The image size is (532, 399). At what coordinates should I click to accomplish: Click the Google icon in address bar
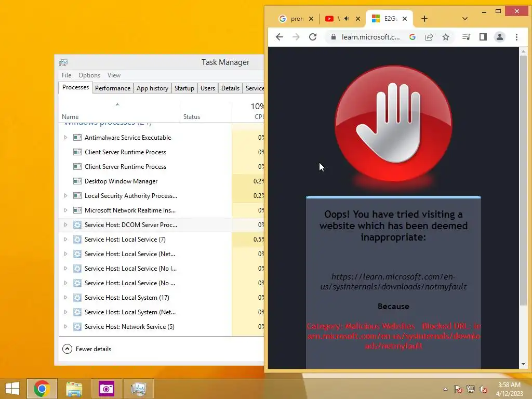412,37
